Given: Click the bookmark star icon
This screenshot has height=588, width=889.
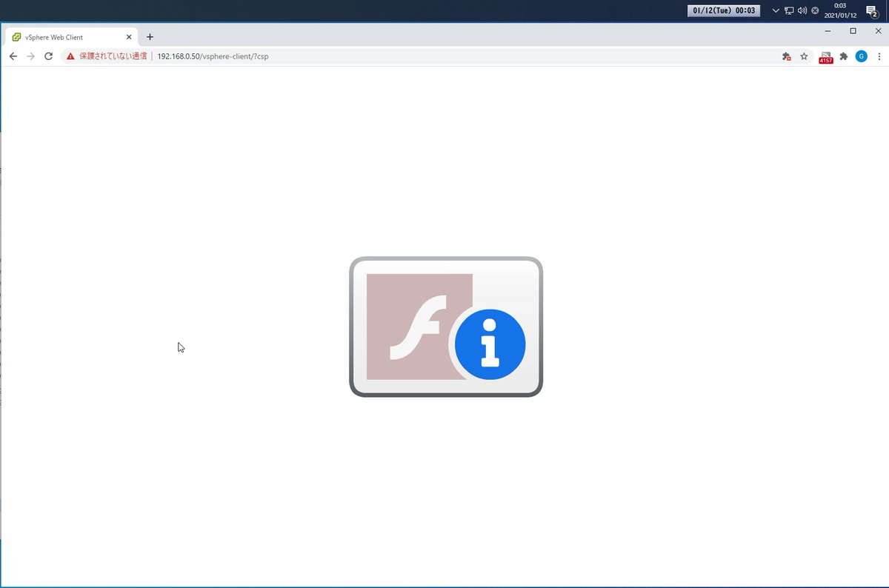Looking at the screenshot, I should [805, 56].
